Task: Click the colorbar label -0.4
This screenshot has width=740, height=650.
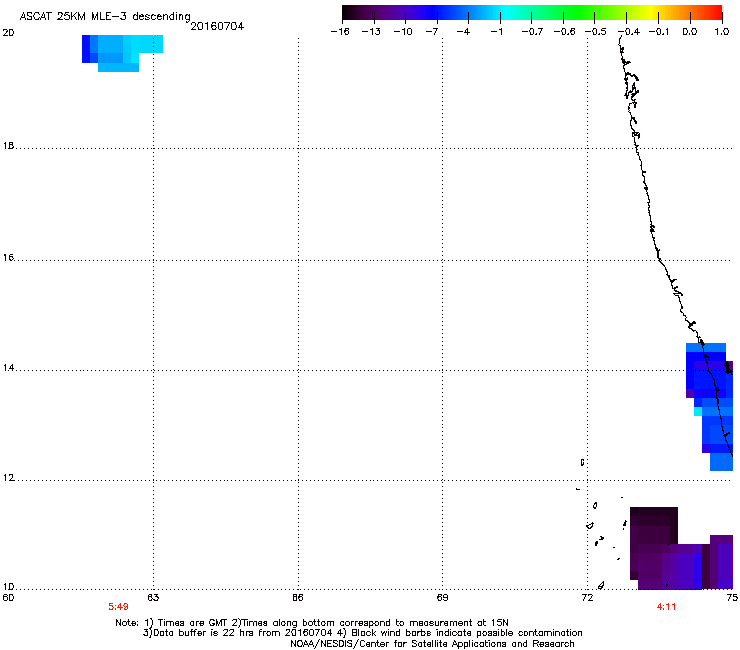Action: coord(629,32)
